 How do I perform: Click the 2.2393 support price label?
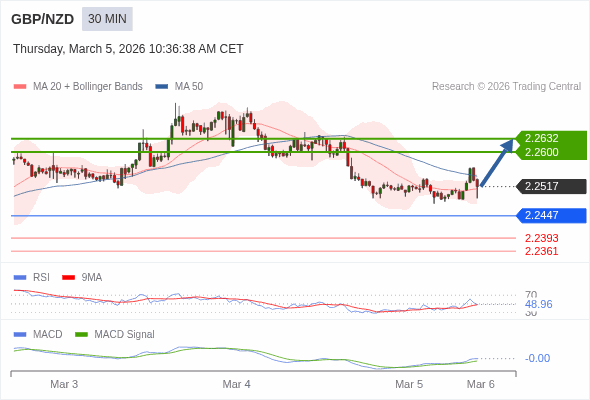(541, 238)
